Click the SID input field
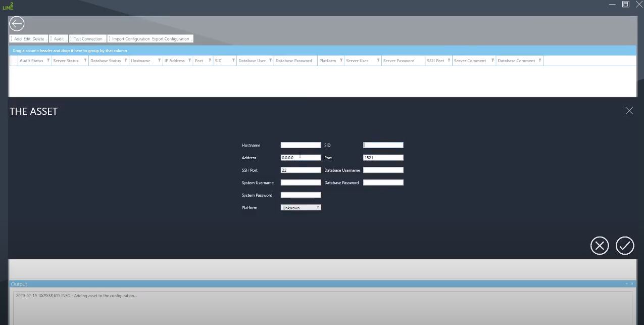The width and height of the screenshot is (644, 325). [383, 145]
